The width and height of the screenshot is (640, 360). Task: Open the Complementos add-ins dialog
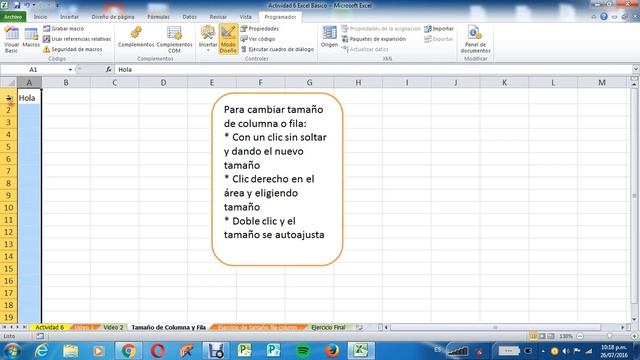coord(136,37)
